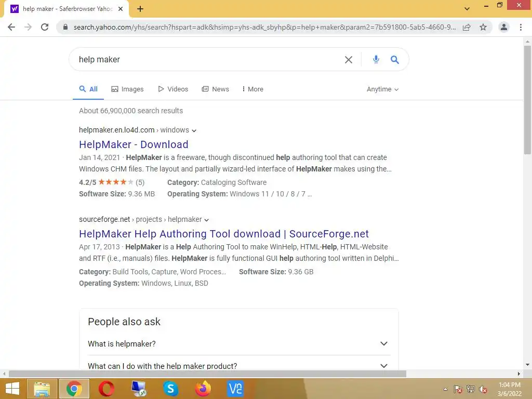Open Chrome's three-dot menu
Screen dimensions: 532x399
tap(521, 27)
